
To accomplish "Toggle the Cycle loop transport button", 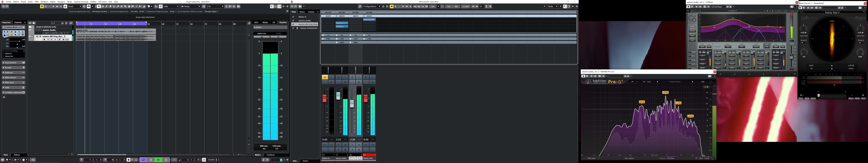I will tap(144, 160).
